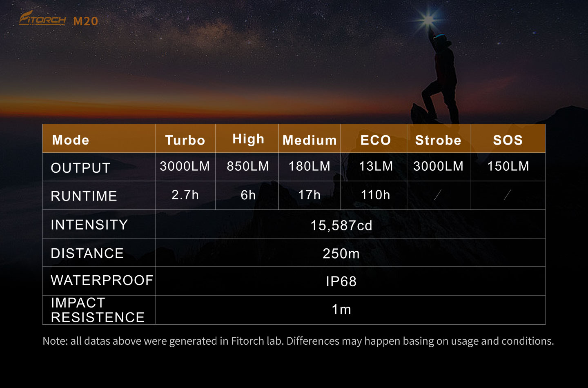Click the Fitorch lab note text

[298, 341]
